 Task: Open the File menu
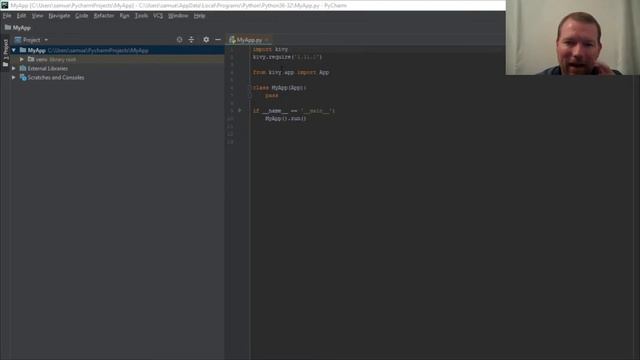pyautogui.click(x=7, y=16)
